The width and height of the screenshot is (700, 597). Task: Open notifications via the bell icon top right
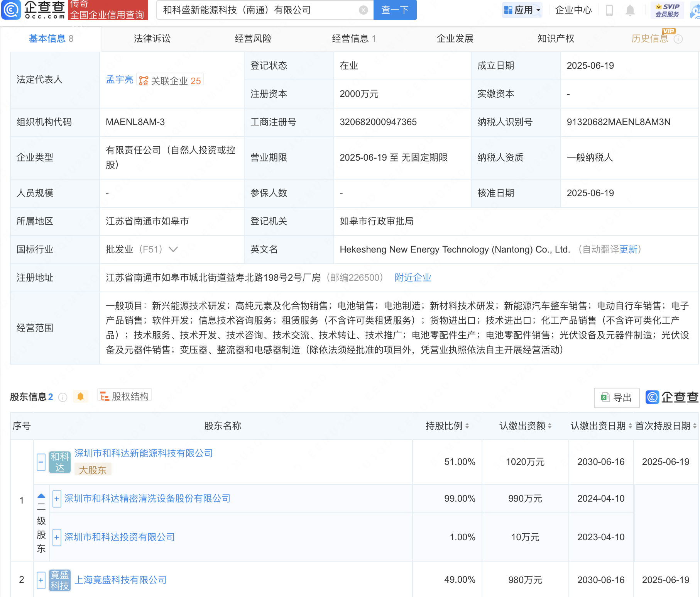(630, 10)
